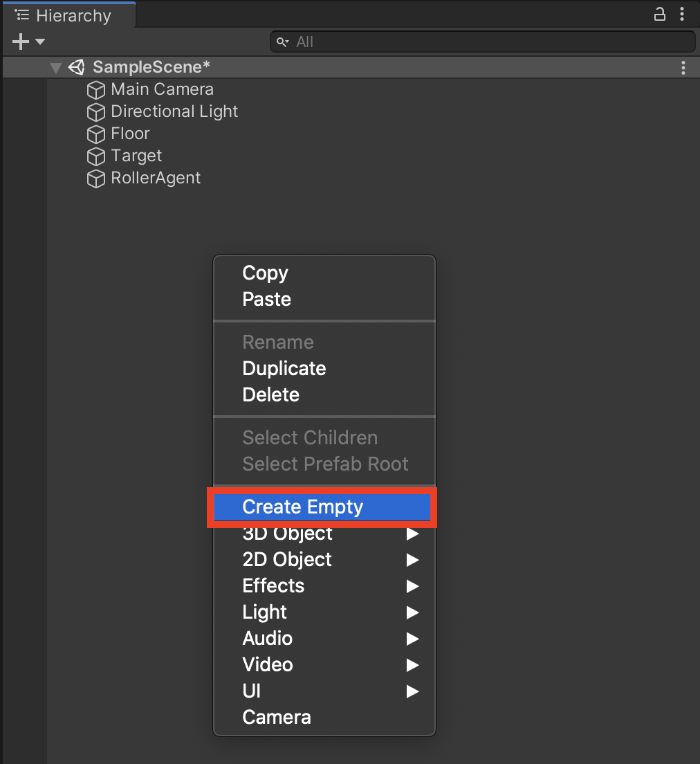The height and width of the screenshot is (764, 700).
Task: Click the Effects submenu arrow
Action: pos(412,586)
